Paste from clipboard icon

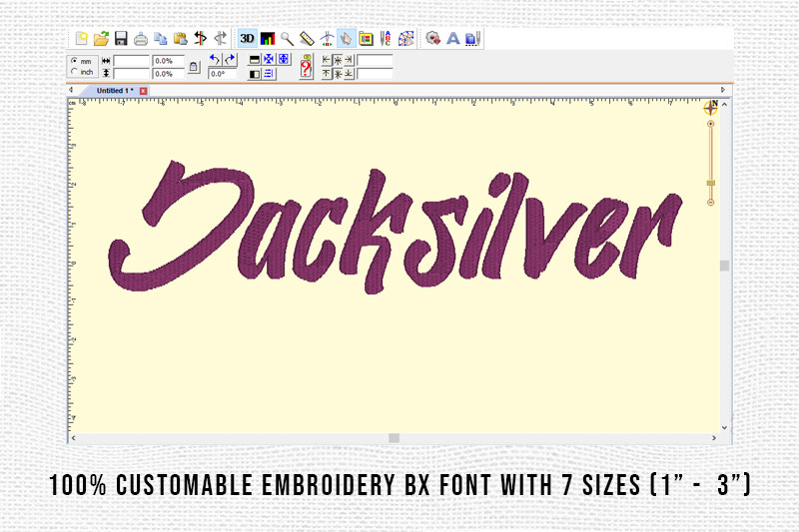point(180,39)
